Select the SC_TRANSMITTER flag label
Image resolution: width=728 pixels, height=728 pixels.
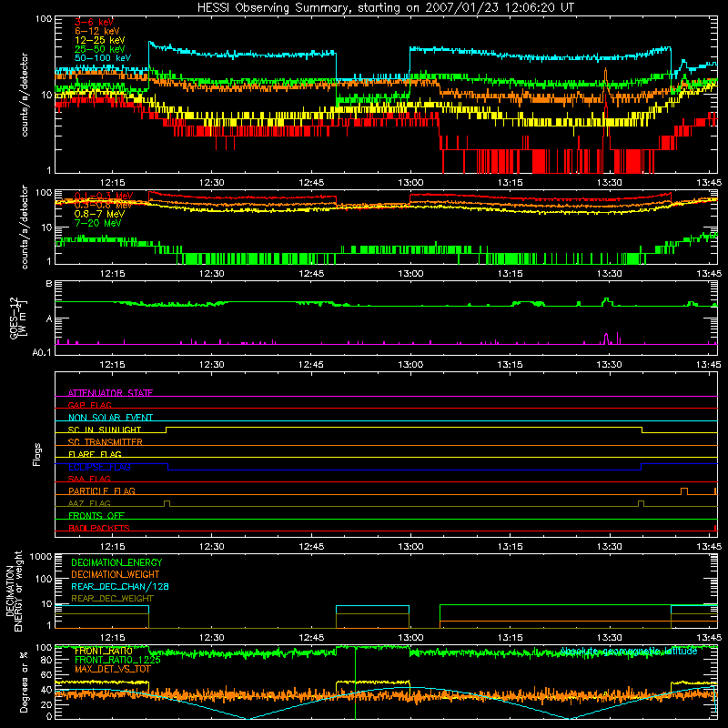click(x=105, y=442)
